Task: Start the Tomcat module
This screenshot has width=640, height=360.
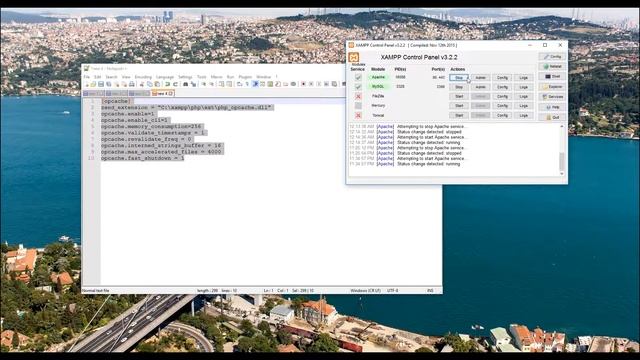Action: 459,116
